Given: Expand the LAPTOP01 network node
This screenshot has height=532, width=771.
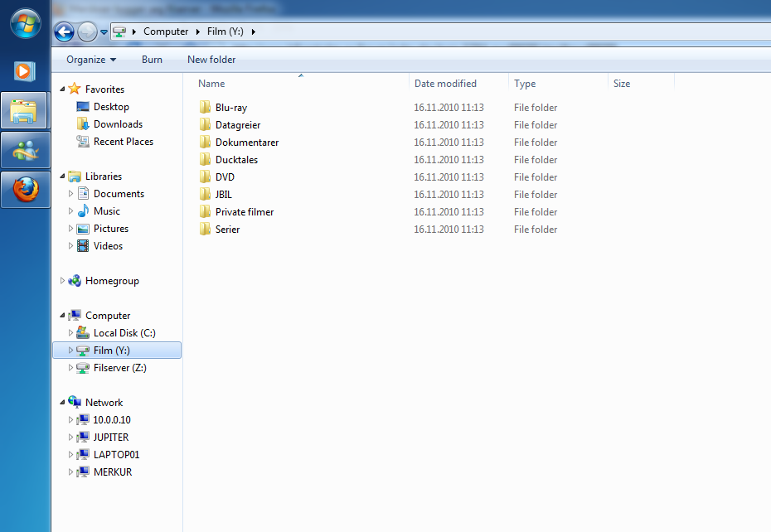Looking at the screenshot, I should pos(70,455).
